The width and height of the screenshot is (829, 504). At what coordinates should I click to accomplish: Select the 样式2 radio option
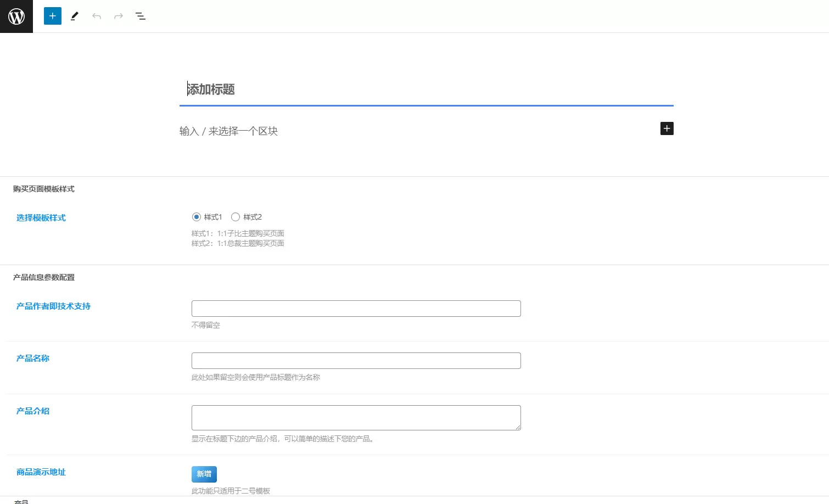(236, 217)
